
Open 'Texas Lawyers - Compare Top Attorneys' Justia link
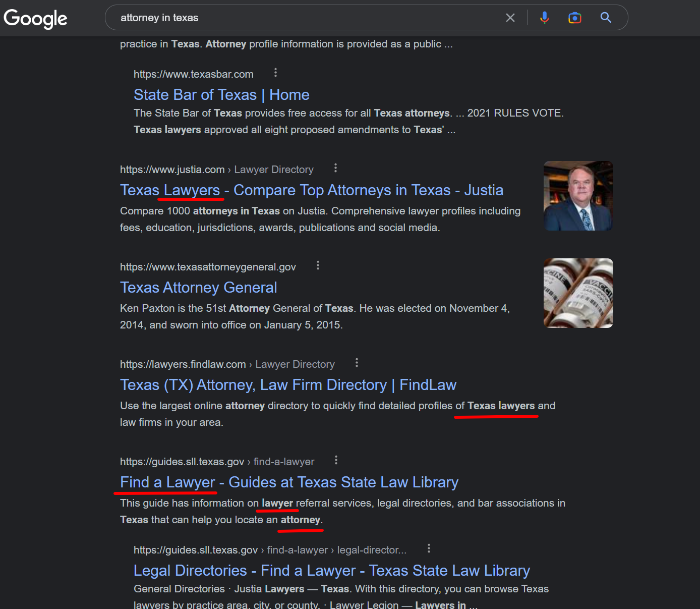coord(312,190)
